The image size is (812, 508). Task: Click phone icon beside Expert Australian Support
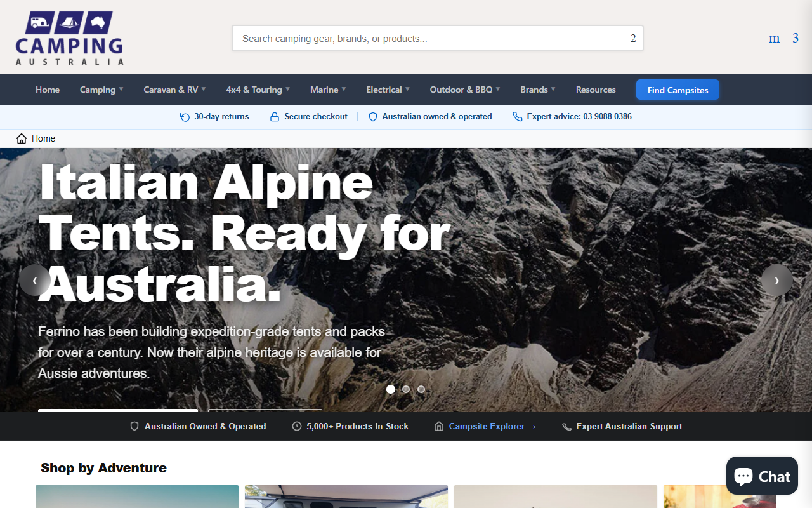(x=566, y=427)
